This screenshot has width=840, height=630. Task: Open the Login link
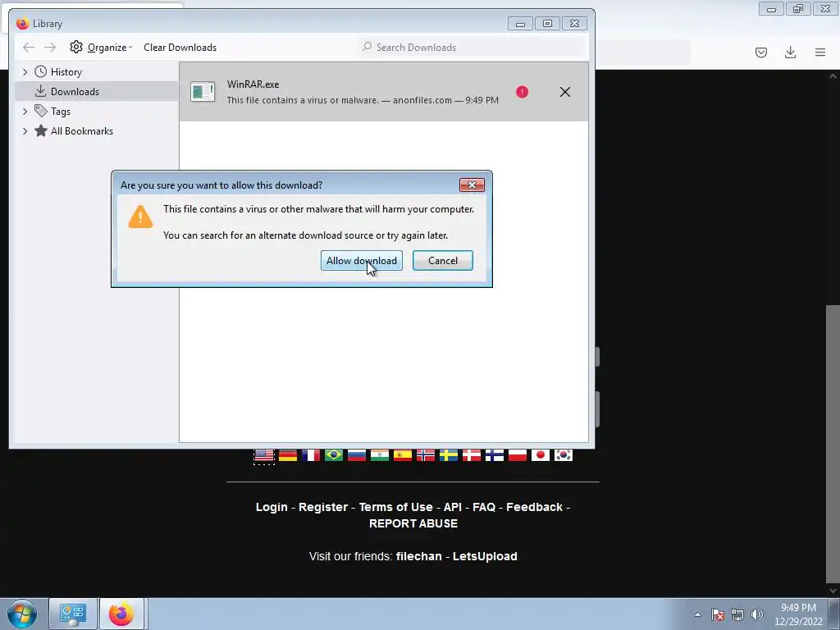(x=272, y=507)
